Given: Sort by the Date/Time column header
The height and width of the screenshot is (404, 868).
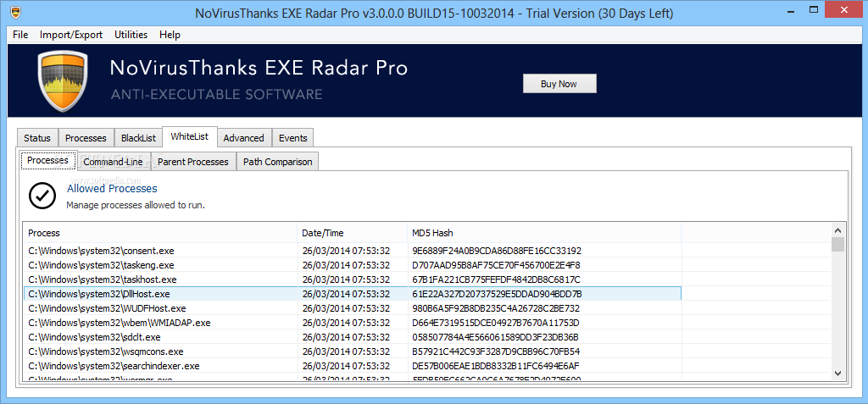Looking at the screenshot, I should [x=352, y=233].
